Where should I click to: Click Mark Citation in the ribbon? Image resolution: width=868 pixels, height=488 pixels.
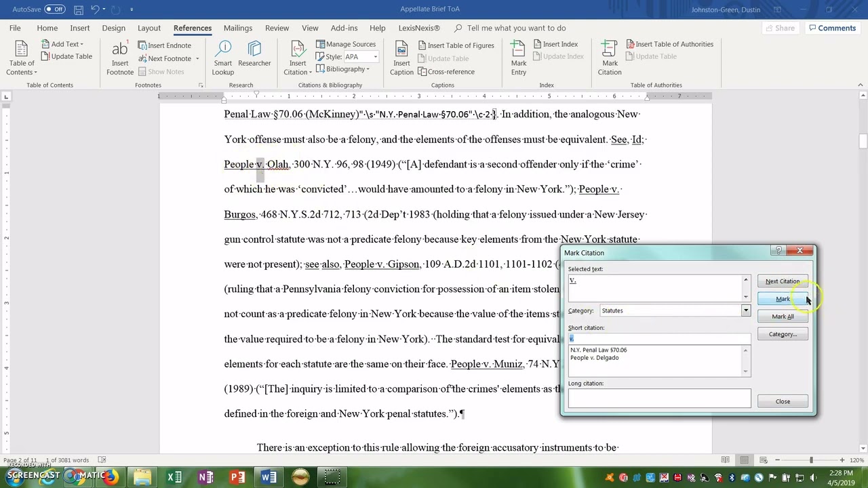tap(609, 58)
